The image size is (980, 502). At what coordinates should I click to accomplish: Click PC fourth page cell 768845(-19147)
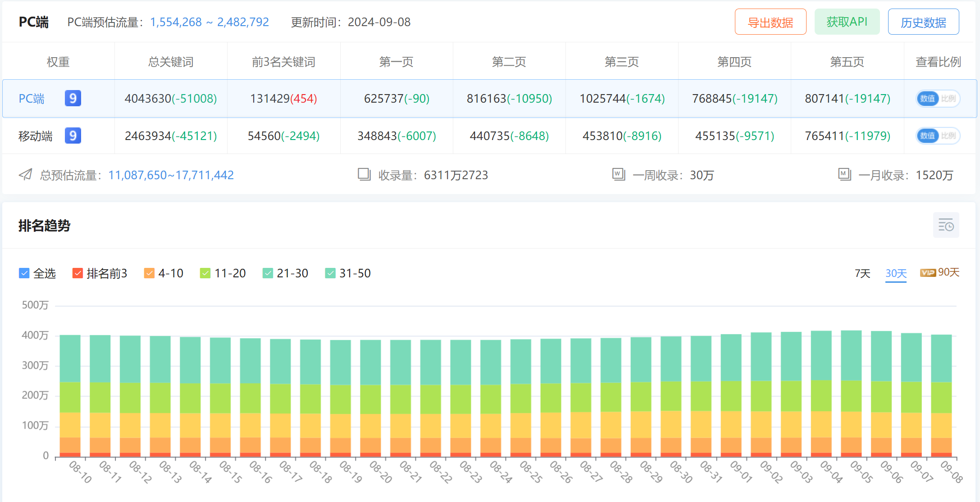tap(734, 99)
